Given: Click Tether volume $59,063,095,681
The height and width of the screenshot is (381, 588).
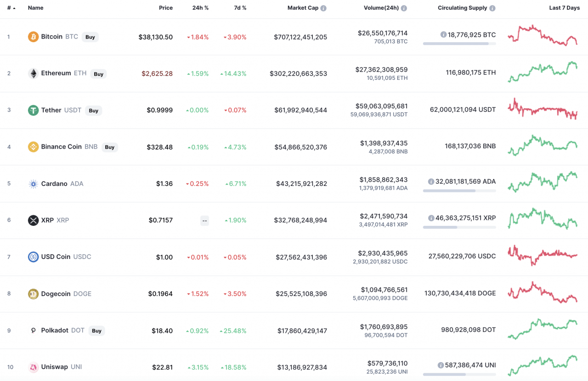Looking at the screenshot, I should [381, 106].
